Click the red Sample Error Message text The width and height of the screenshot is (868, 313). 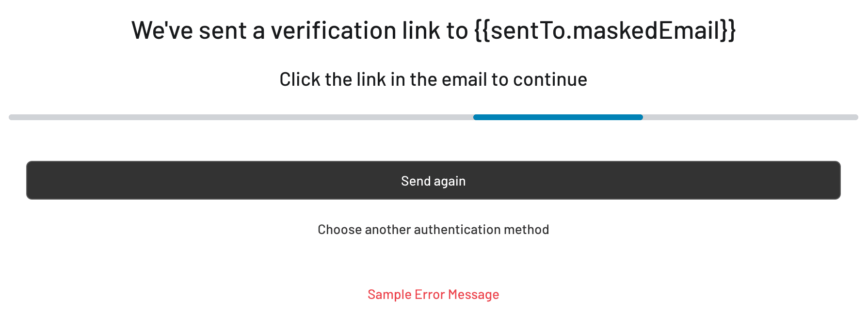[x=433, y=295]
